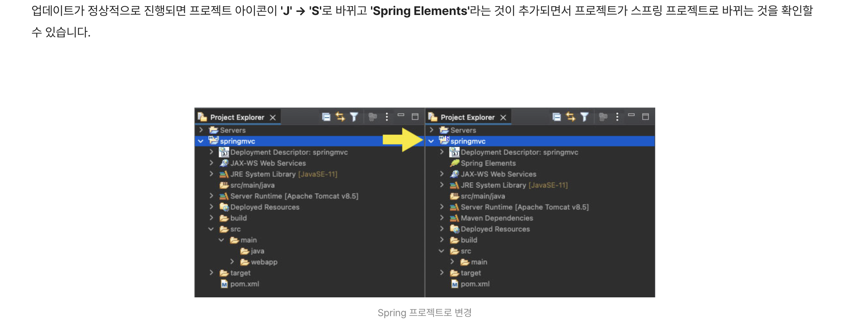Expand JAX-WS Web Services in left panel
868x335 pixels.
click(x=211, y=163)
